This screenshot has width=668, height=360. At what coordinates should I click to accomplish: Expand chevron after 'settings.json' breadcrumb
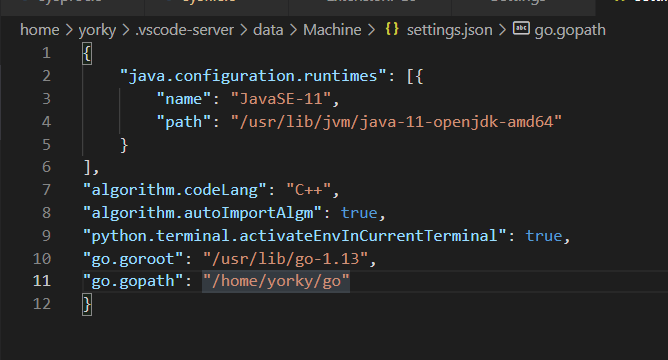[x=502, y=30]
